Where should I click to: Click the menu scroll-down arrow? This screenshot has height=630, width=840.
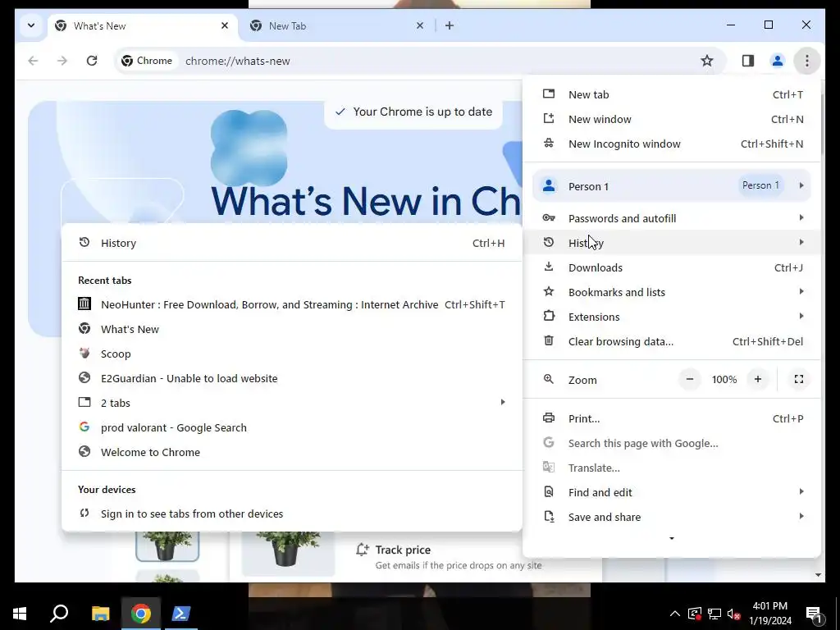click(672, 538)
